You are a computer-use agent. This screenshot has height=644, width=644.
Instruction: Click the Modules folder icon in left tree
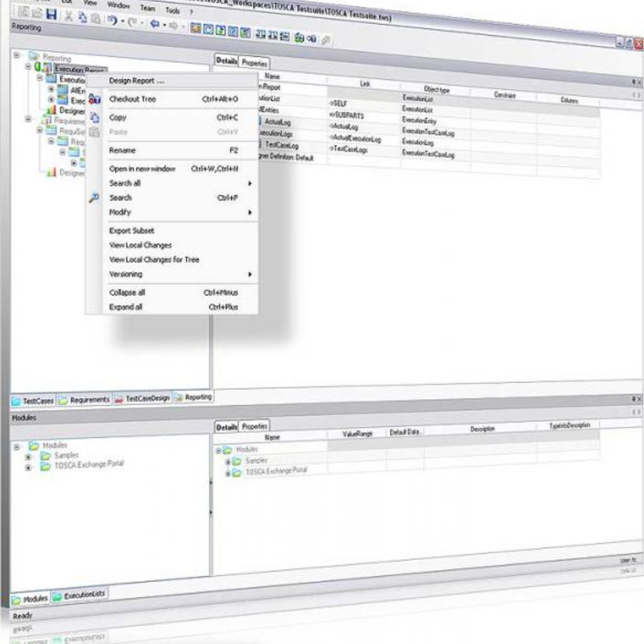(34, 445)
